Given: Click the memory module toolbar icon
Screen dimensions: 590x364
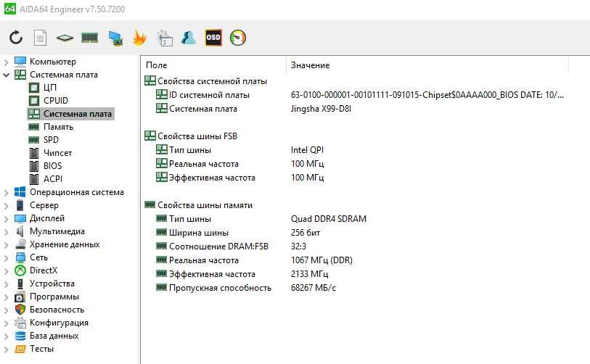Looking at the screenshot, I should [89, 38].
